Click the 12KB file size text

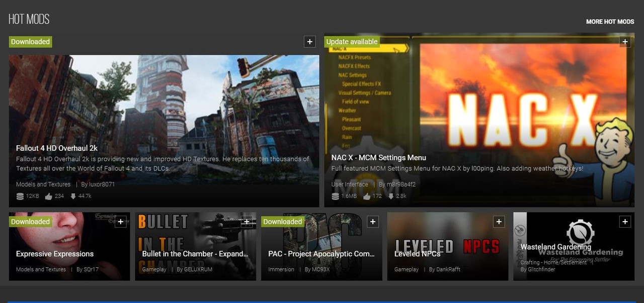pyautogui.click(x=32, y=196)
